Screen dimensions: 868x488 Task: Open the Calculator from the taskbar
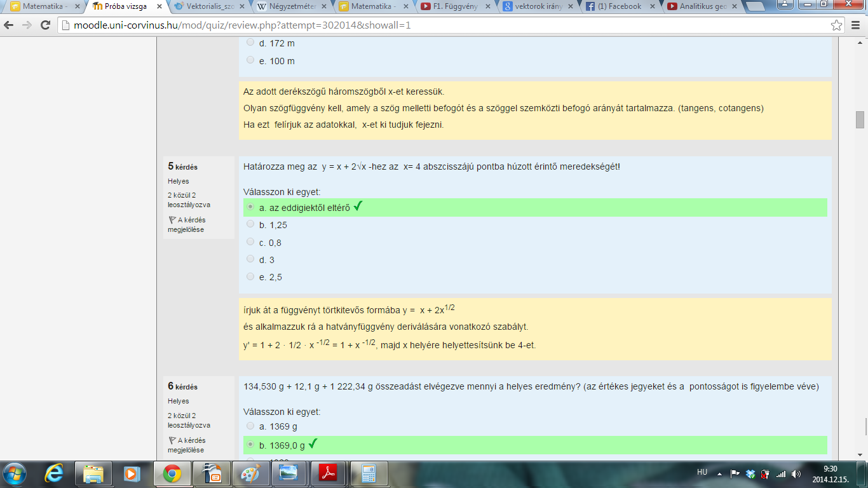tap(369, 473)
